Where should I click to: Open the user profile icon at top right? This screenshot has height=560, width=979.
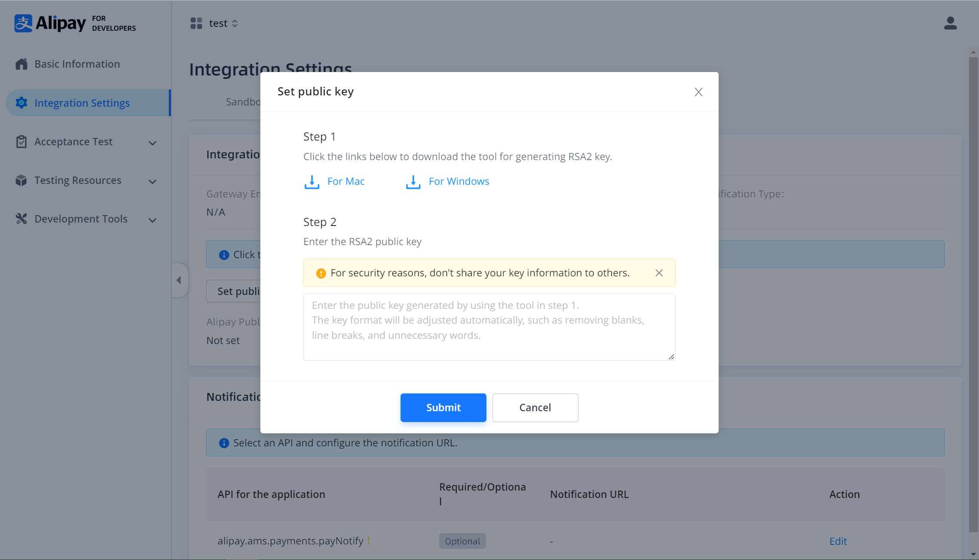click(x=950, y=24)
